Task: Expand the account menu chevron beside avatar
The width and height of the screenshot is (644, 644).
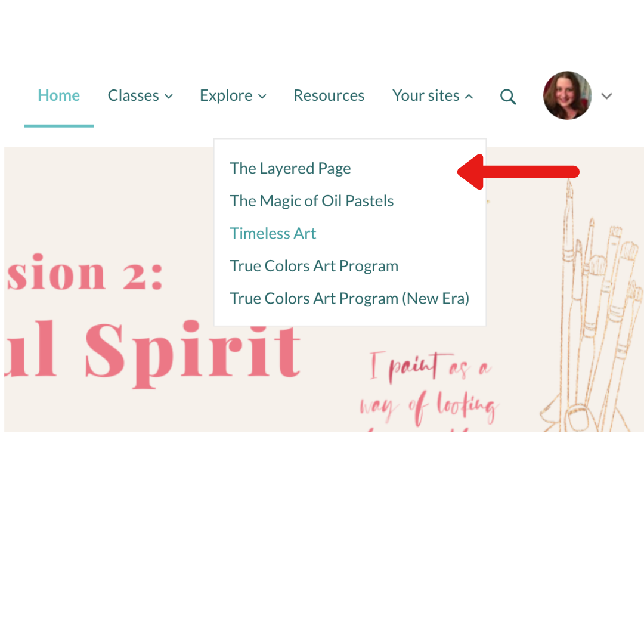Action: click(x=606, y=96)
